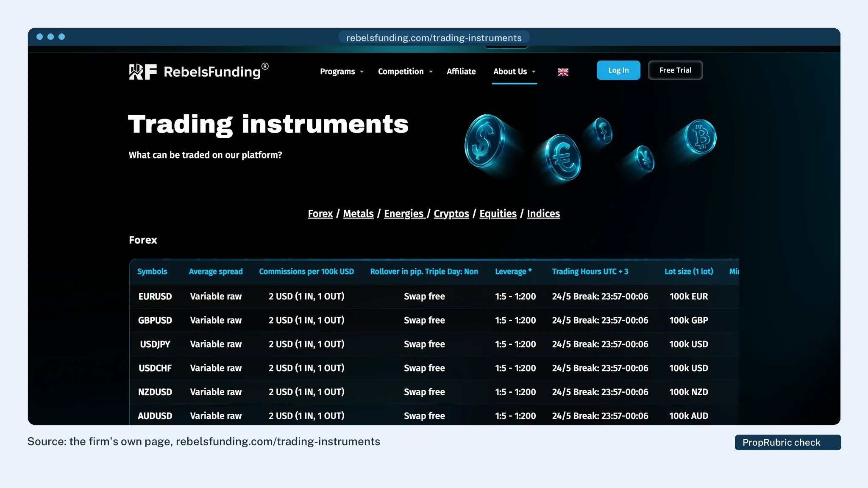
Task: Select the Competition menu item
Action: (x=401, y=71)
